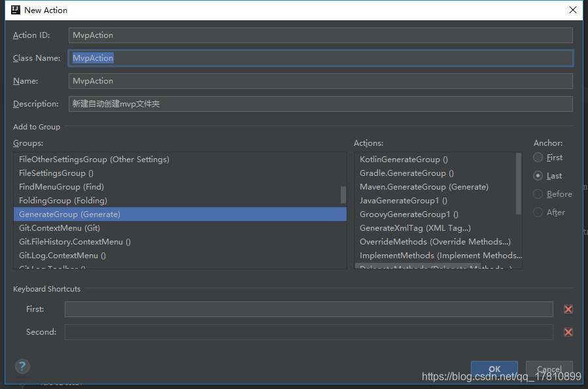Viewport: 588px width, 389px height.
Task: Select GenerateGroup (Generate) in Groups list
Action: (180, 214)
